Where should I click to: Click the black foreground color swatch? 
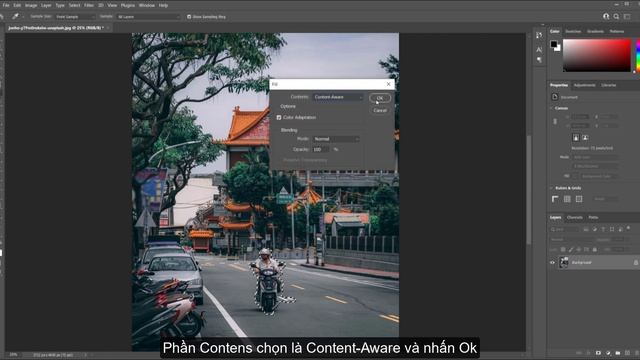tap(553, 44)
